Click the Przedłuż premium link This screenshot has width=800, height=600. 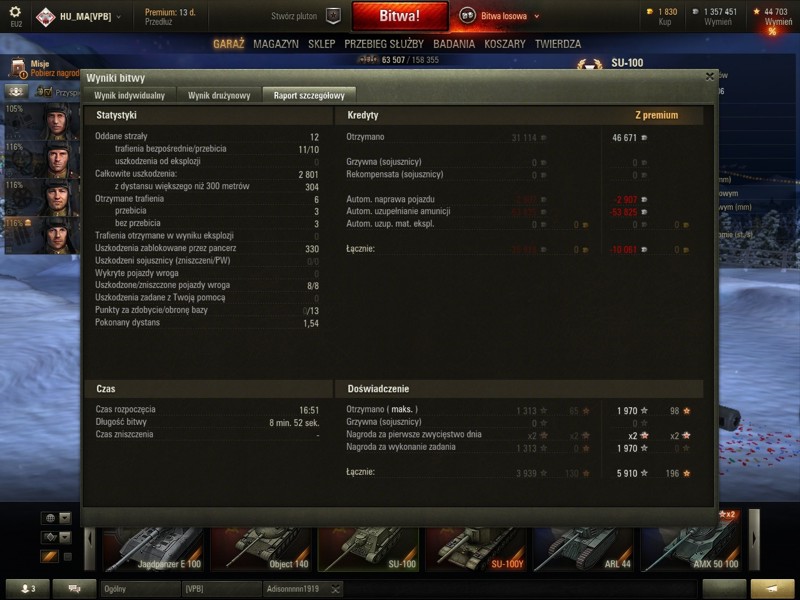pos(158,22)
